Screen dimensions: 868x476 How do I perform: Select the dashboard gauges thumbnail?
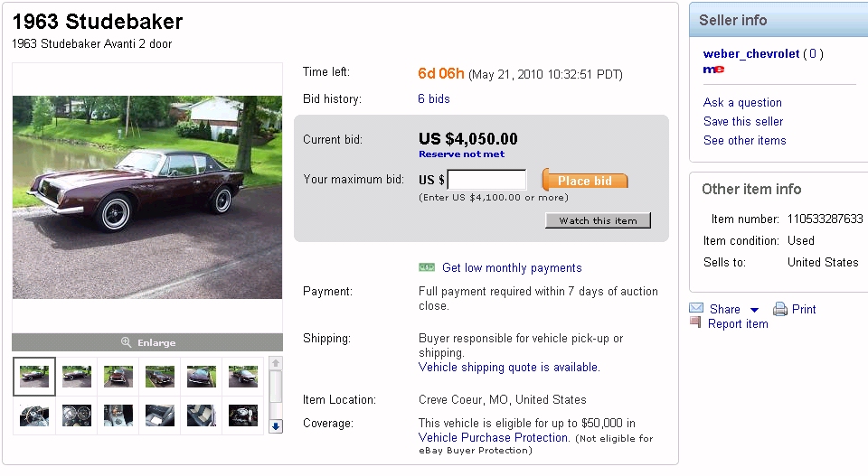tap(76, 415)
